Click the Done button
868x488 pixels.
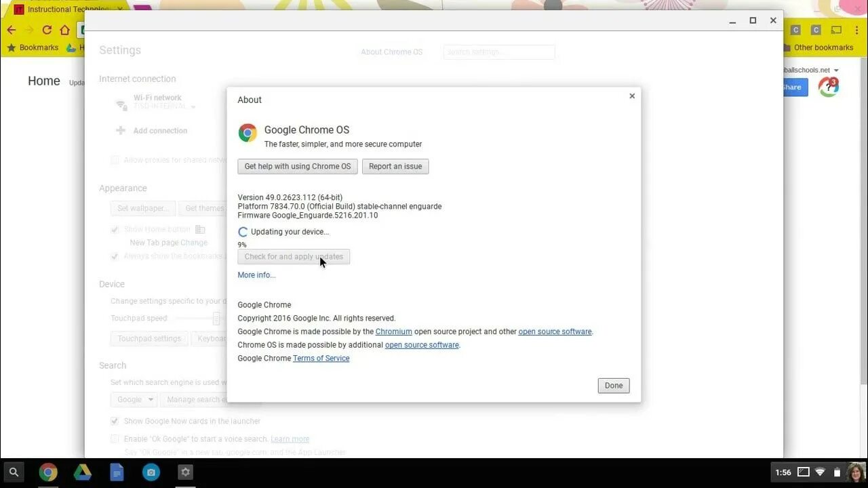click(x=614, y=386)
